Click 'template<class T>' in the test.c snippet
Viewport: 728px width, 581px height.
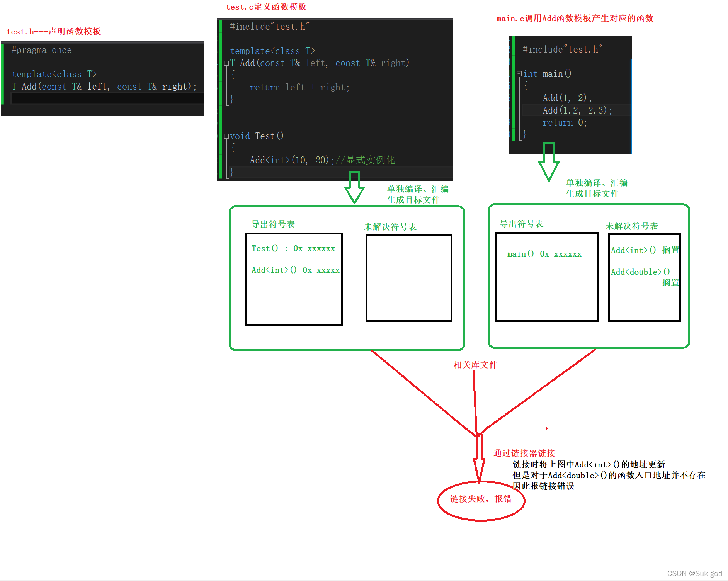(x=272, y=51)
